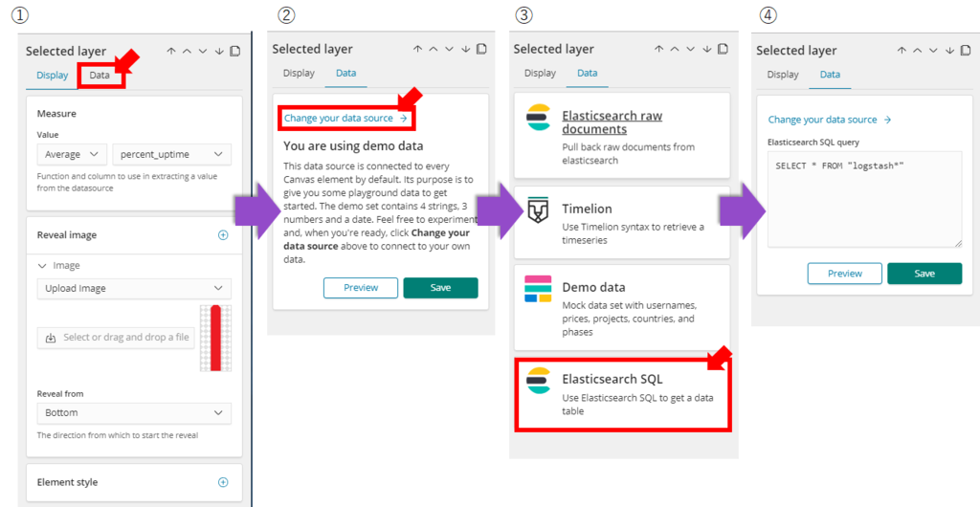Open Data tab in panel 2
980x507 pixels.
click(x=346, y=73)
